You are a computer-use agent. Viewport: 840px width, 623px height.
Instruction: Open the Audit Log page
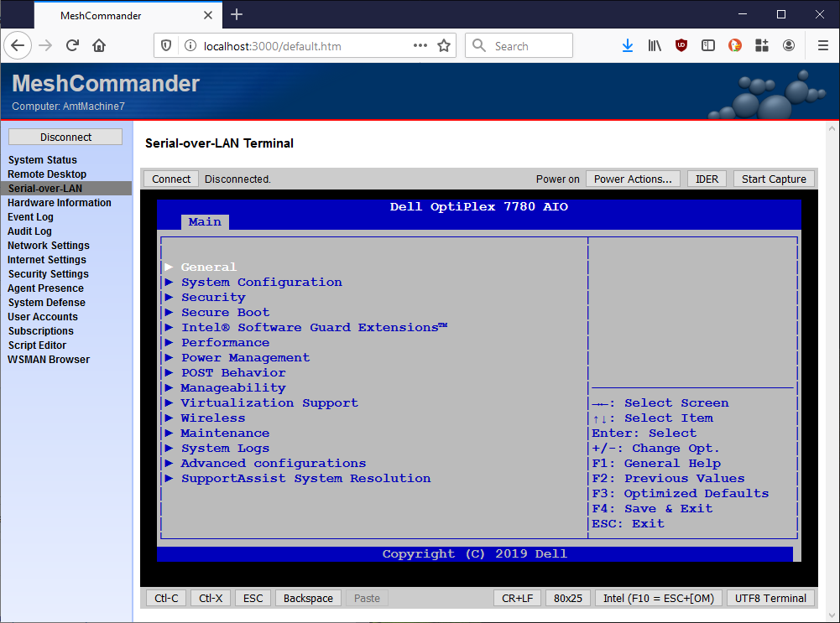pos(29,231)
